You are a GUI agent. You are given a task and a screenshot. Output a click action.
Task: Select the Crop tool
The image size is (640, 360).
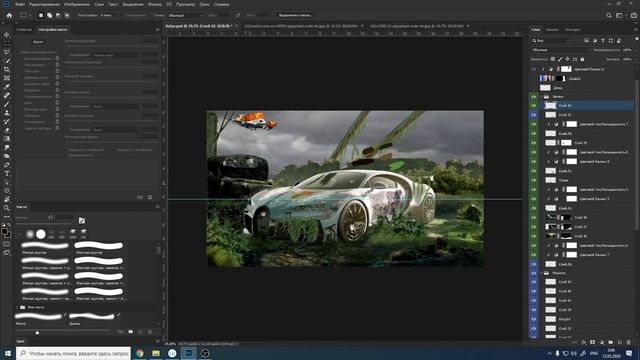click(7, 69)
